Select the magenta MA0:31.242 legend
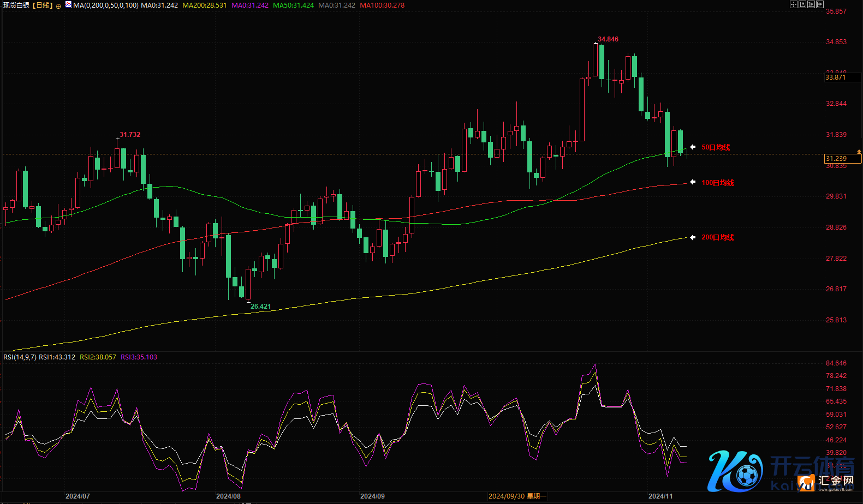Image resolution: width=863 pixels, height=504 pixels. pyautogui.click(x=250, y=5)
